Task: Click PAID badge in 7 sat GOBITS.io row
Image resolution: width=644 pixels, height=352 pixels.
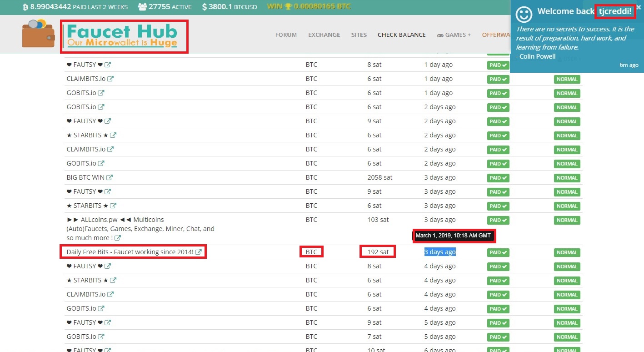Action: tap(498, 337)
